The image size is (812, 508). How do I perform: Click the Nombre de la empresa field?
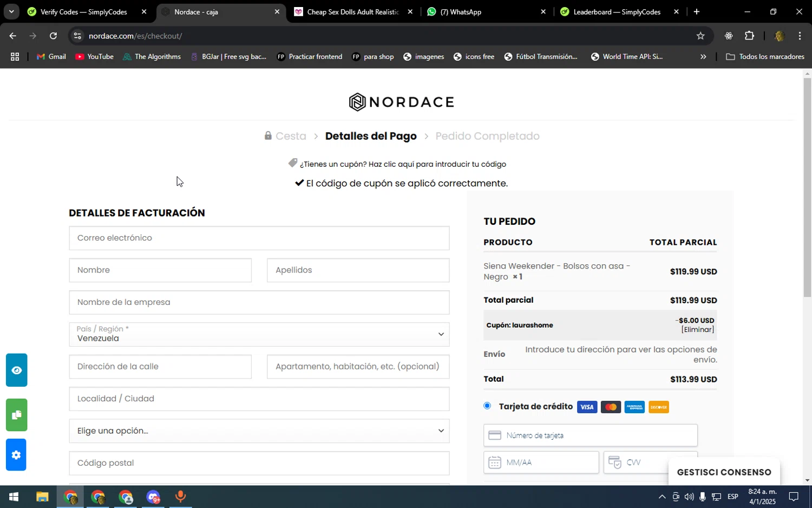tap(259, 302)
